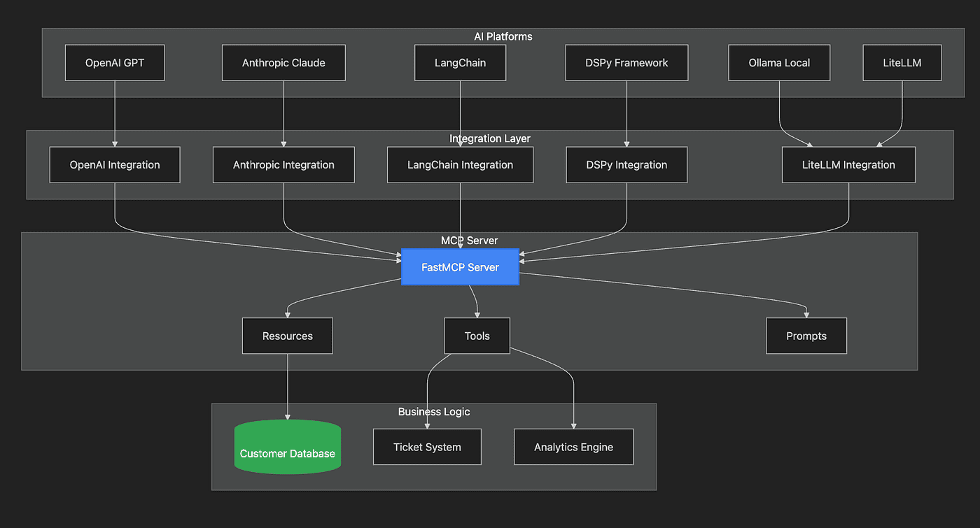Select the LangChain Integration box

460,165
